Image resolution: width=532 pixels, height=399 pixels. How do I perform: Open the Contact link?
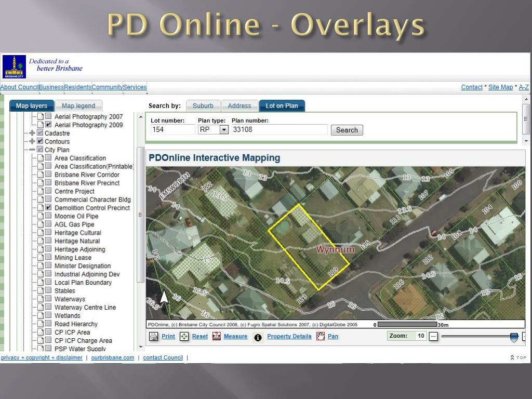[472, 87]
